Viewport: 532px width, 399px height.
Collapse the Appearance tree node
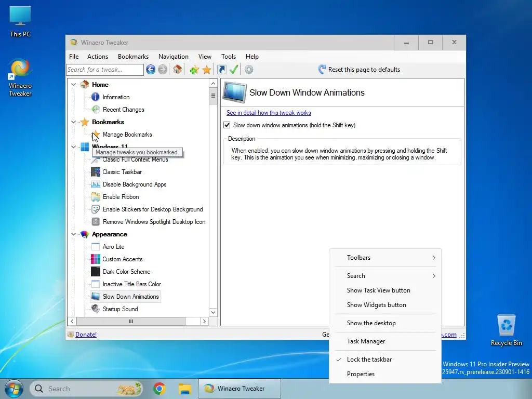tap(73, 234)
